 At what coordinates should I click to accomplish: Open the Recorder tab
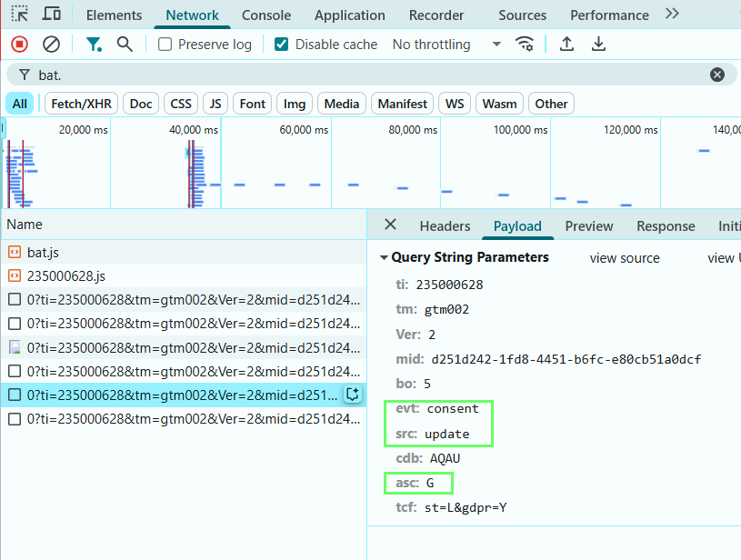(x=436, y=15)
